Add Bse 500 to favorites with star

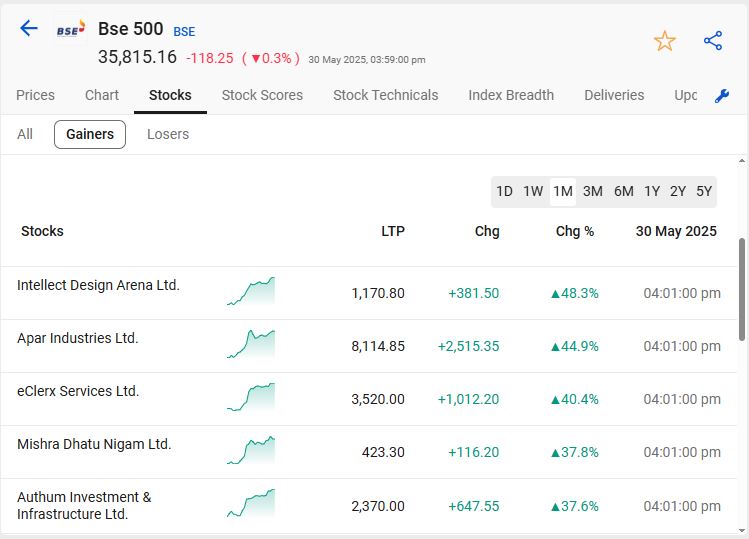pos(664,41)
